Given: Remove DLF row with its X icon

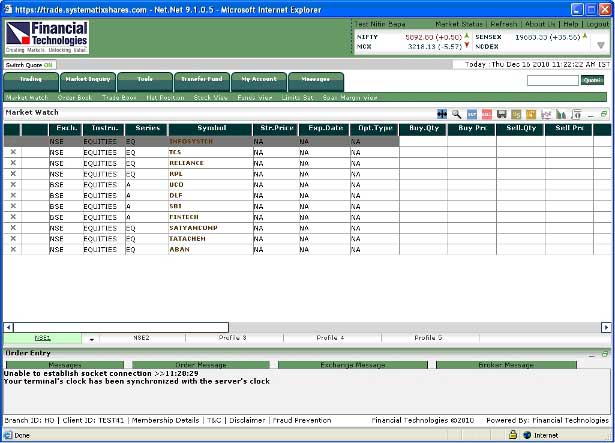Looking at the screenshot, I should click(x=13, y=195).
